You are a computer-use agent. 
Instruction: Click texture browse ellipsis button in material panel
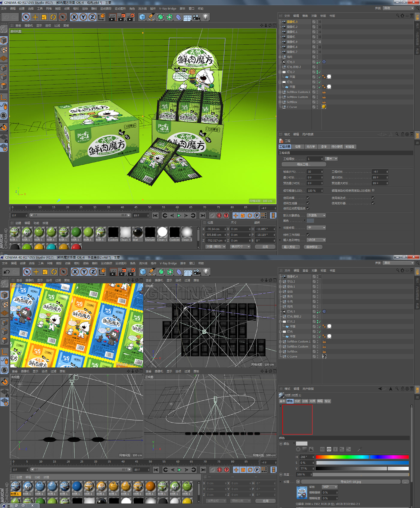[x=405, y=482]
